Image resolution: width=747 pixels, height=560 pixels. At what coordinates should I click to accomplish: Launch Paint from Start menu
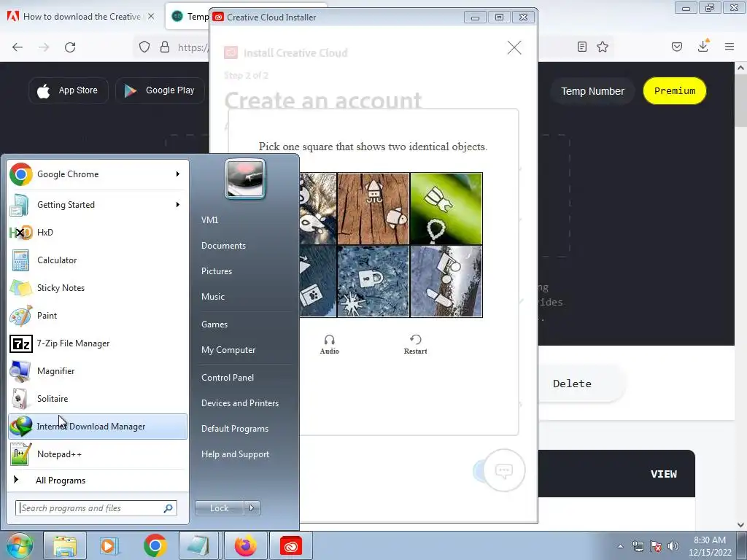pos(98,315)
